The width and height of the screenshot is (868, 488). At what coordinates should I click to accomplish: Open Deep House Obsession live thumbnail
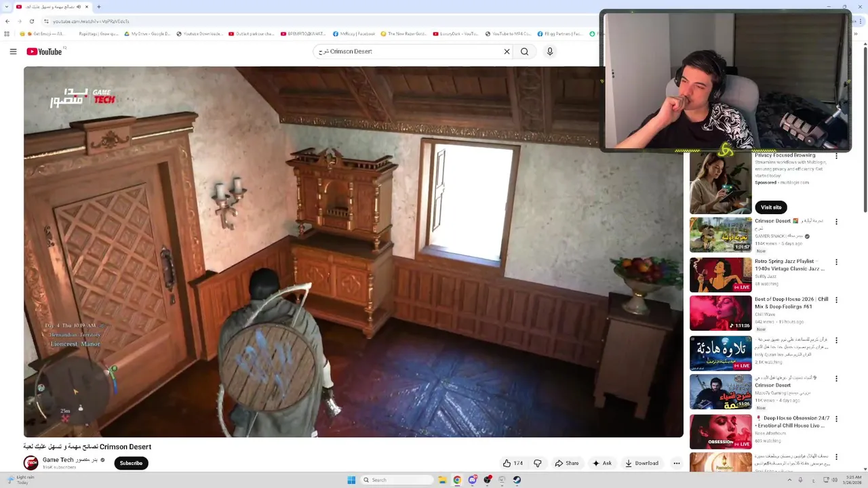720,431
